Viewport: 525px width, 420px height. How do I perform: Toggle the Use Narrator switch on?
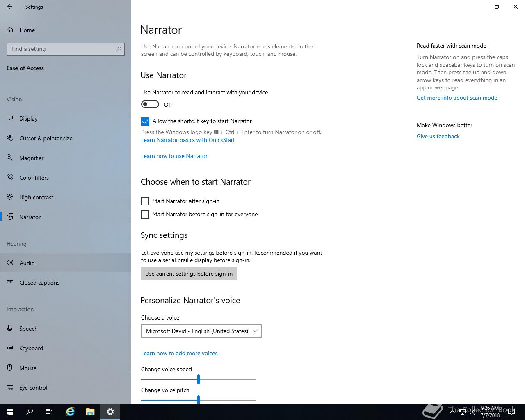[150, 105]
